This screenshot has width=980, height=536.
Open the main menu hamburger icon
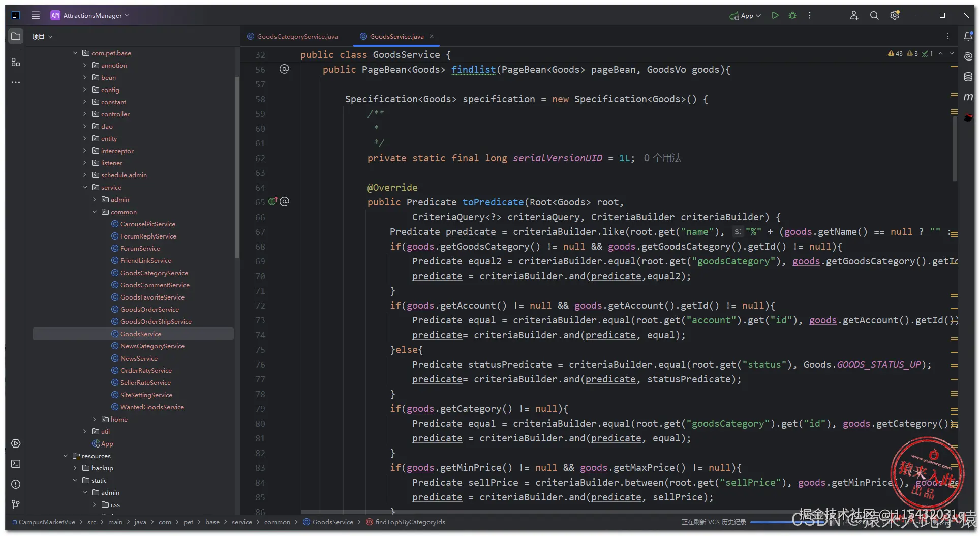(x=35, y=15)
